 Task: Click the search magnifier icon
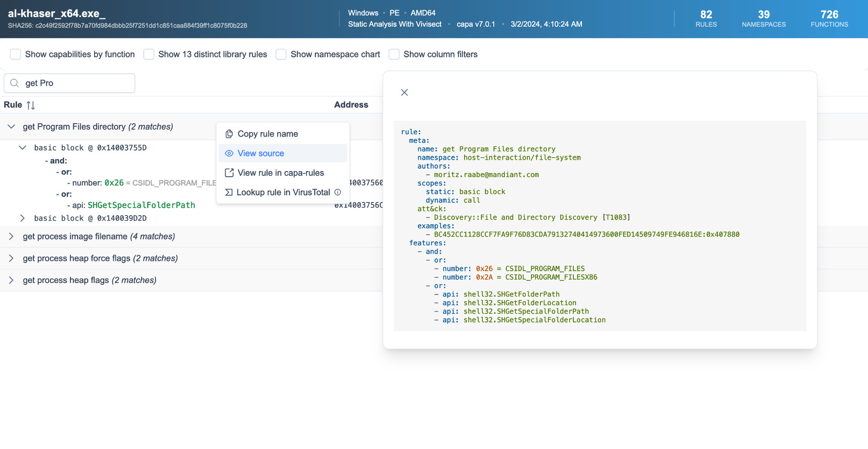15,83
